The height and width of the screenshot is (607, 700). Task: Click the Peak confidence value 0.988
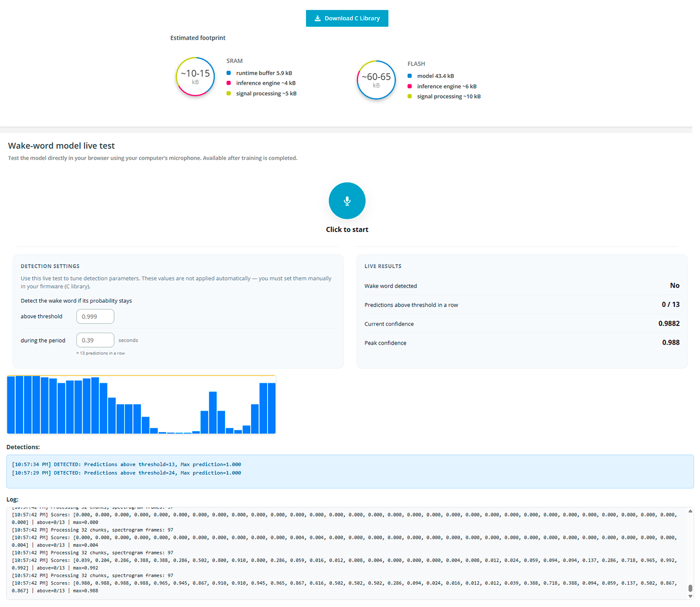pos(670,343)
